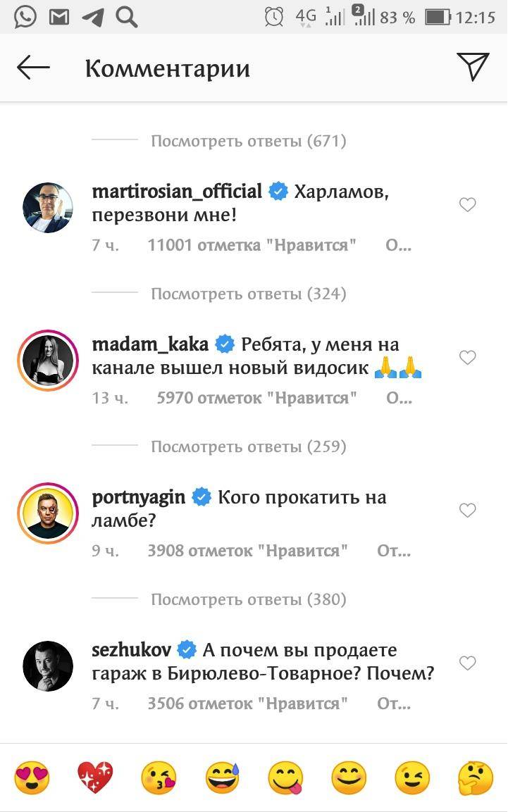
Task: Insert kissing face emoji
Action: (x=159, y=778)
